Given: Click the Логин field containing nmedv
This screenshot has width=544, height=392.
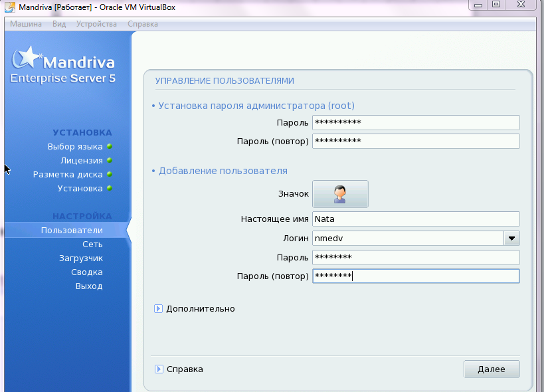Looking at the screenshot, I should 408,239.
